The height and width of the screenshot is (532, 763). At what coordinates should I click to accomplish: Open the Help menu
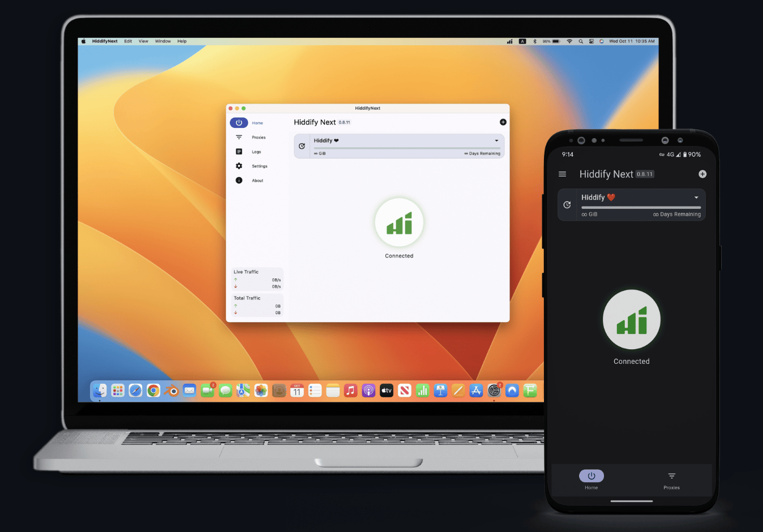[182, 41]
